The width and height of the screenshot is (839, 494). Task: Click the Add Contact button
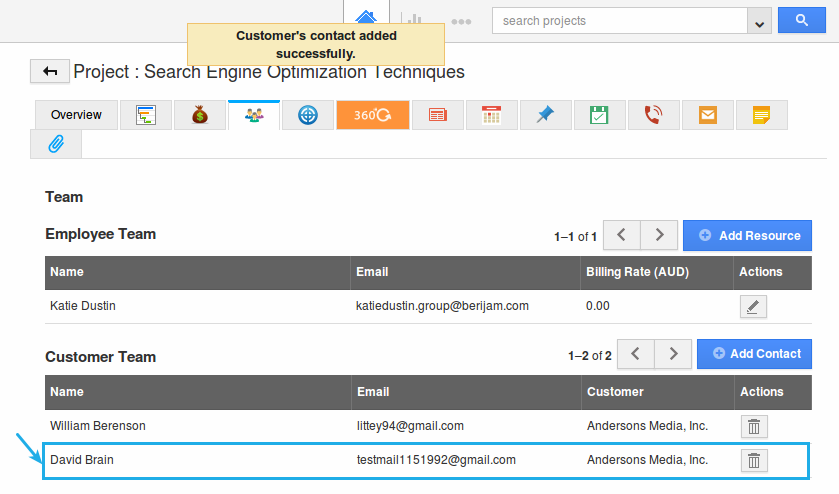(754, 354)
